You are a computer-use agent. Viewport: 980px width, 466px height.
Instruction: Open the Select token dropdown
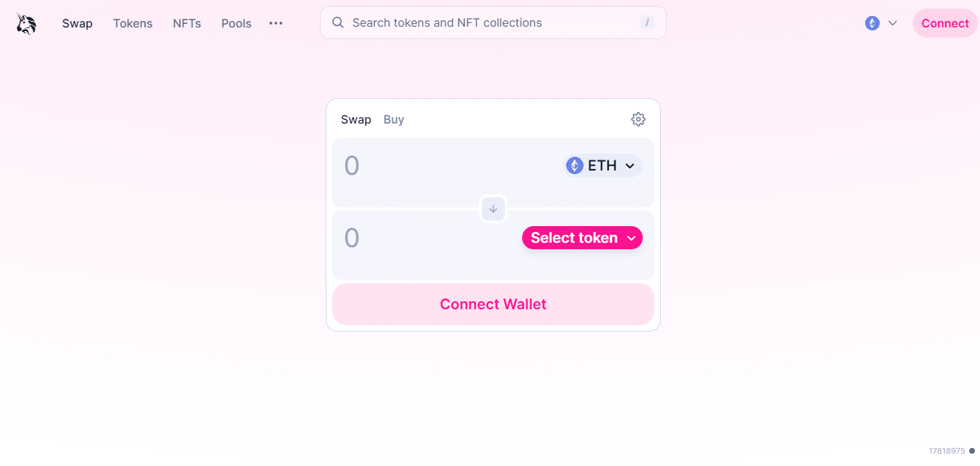click(582, 237)
